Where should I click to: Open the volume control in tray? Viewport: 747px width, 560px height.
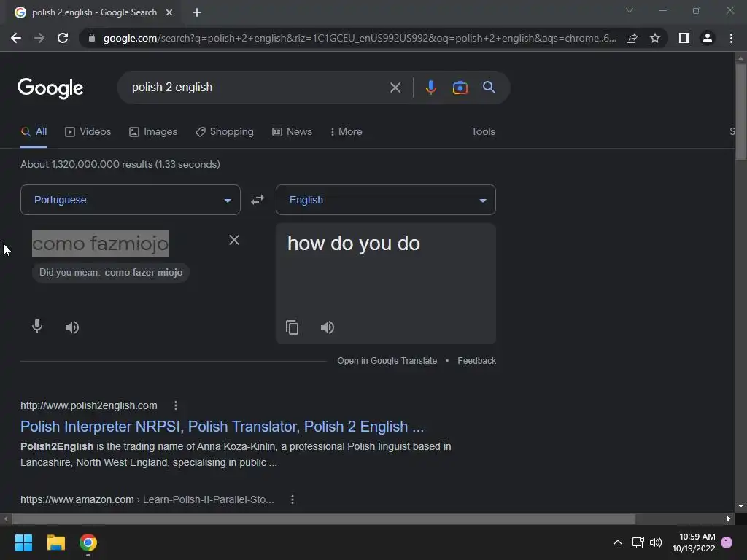click(x=656, y=542)
